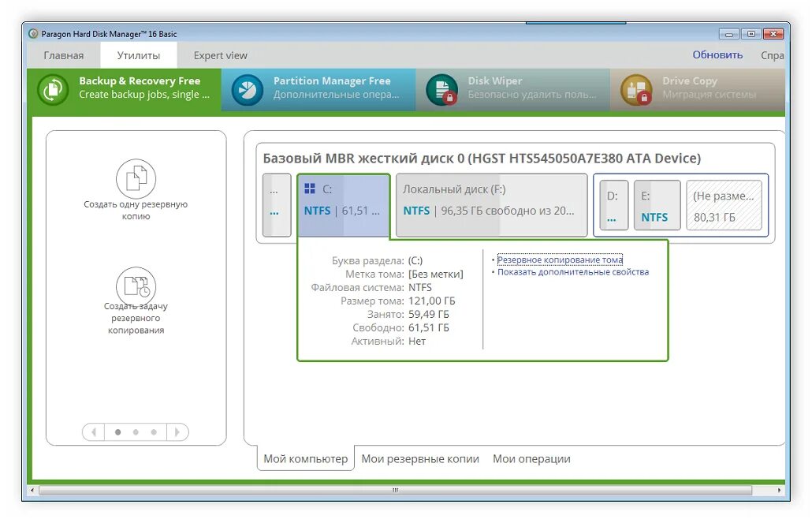The image size is (812, 523).
Task: Open the Мои операции tab
Action: (531, 459)
